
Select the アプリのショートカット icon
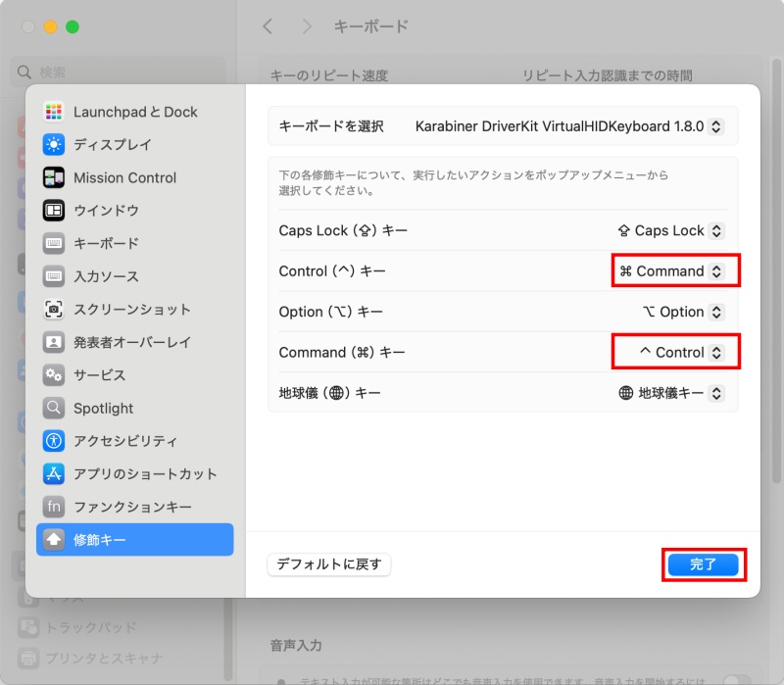click(54, 474)
